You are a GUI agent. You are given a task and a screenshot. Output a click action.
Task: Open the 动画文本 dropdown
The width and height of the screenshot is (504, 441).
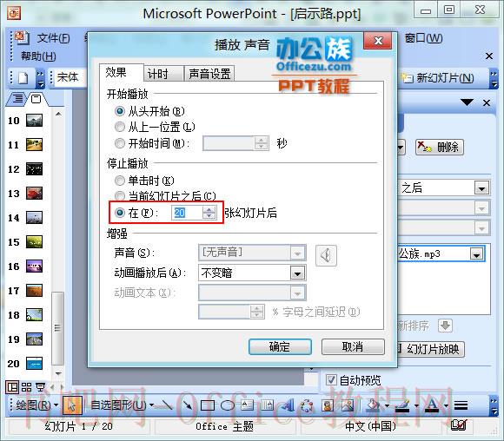point(298,293)
